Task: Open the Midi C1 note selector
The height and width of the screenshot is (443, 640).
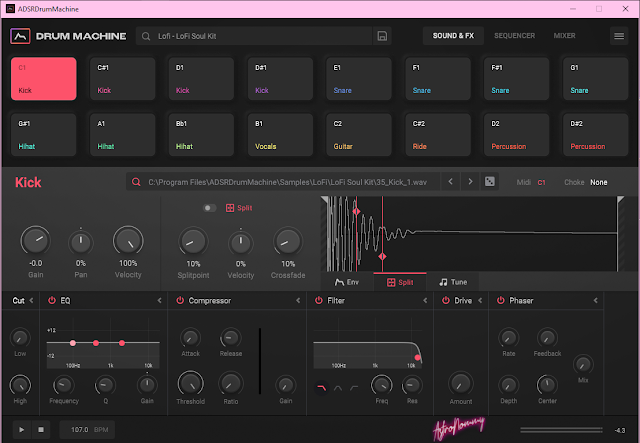Action: (542, 183)
